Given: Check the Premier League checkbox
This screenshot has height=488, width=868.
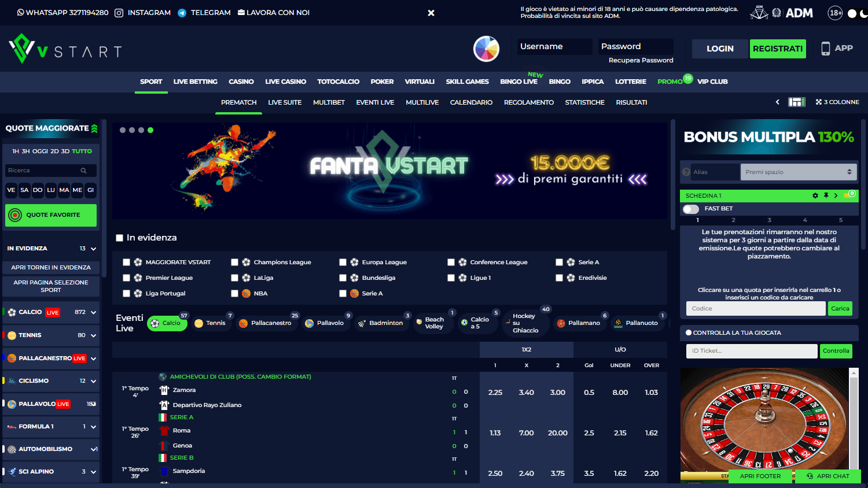Looking at the screenshot, I should click(x=126, y=278).
